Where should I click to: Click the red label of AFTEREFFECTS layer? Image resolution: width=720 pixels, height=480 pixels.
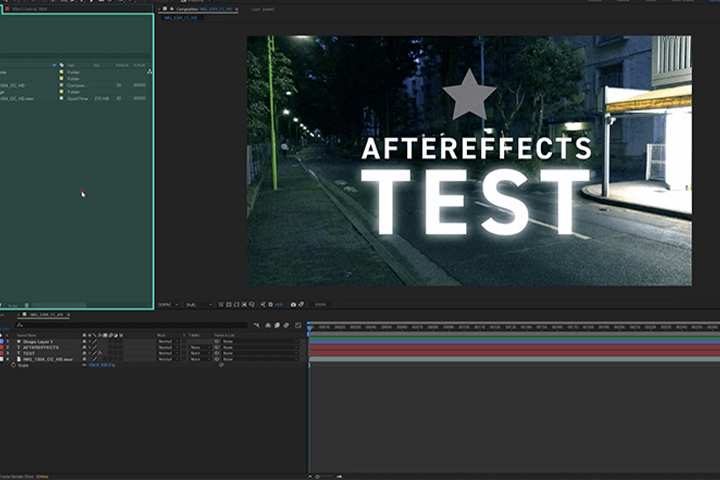point(2,348)
